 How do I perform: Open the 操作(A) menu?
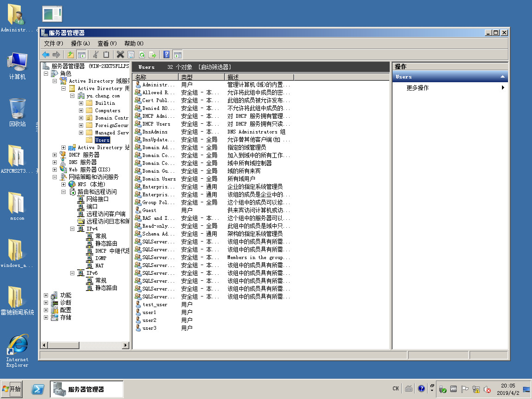point(80,43)
